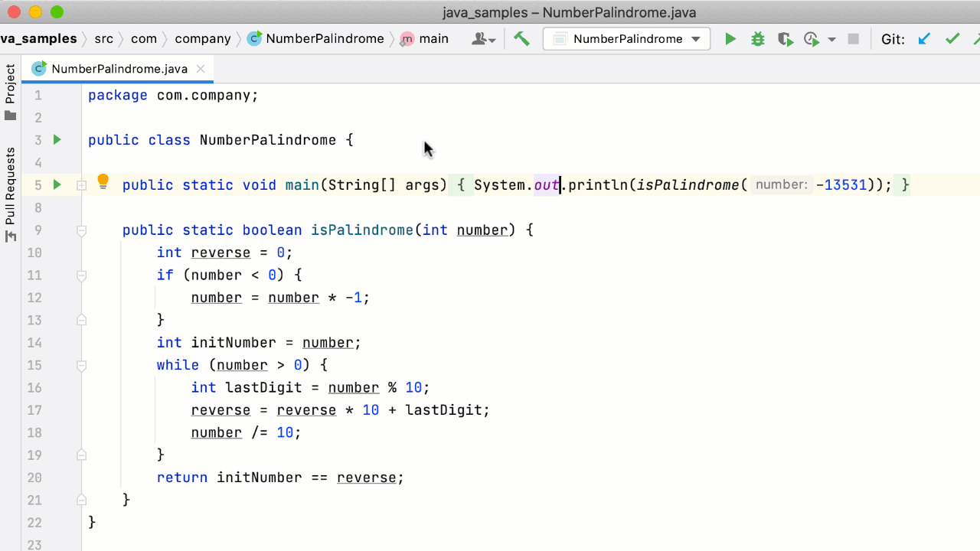Viewport: 980px width, 551px height.
Task: Click the company breadcrumb
Action: click(203, 39)
